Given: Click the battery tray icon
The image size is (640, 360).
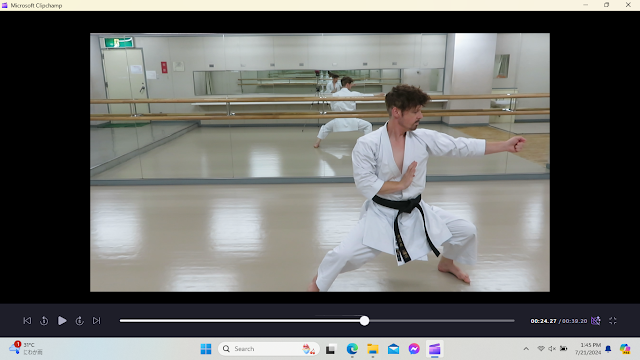Looking at the screenshot, I should 563,349.
